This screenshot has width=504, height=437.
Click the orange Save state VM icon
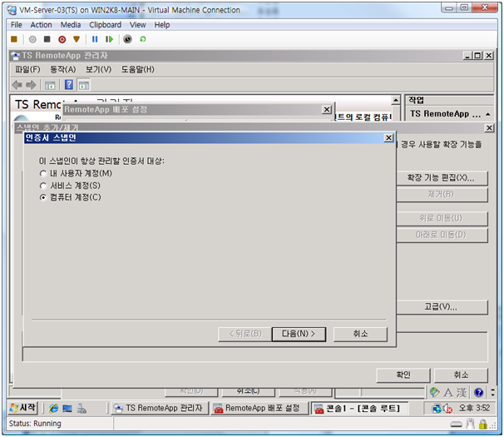point(77,39)
